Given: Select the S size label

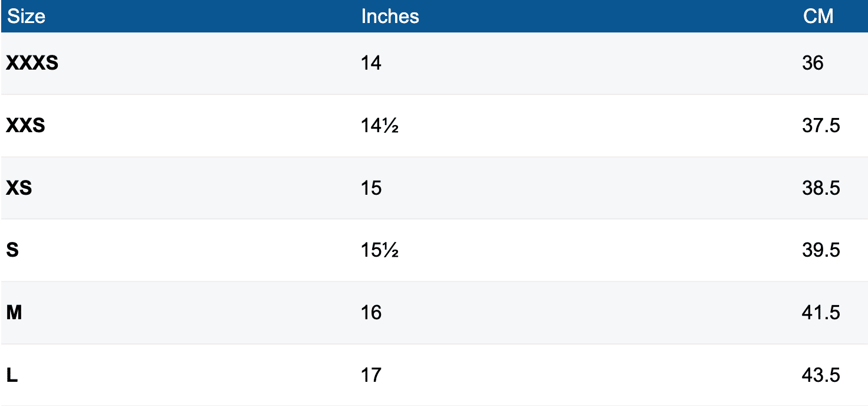Looking at the screenshot, I should point(12,250).
